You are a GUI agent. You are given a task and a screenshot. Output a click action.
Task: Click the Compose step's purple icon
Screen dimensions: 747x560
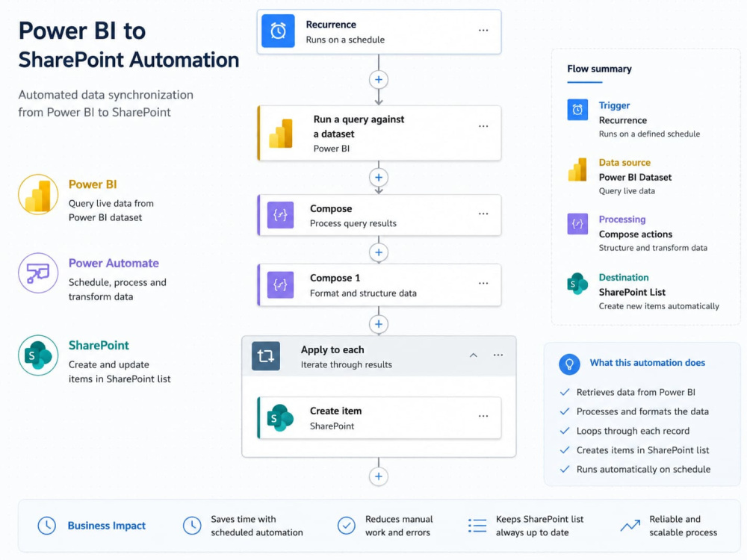tap(280, 215)
